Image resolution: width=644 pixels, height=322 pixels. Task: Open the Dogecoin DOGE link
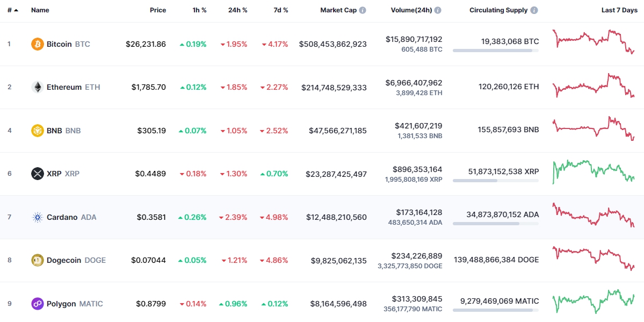click(69, 260)
